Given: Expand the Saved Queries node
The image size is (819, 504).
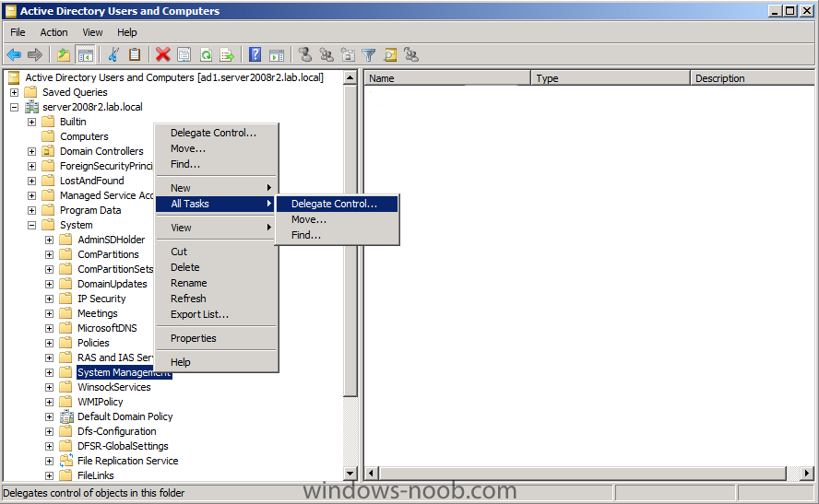Looking at the screenshot, I should [14, 92].
